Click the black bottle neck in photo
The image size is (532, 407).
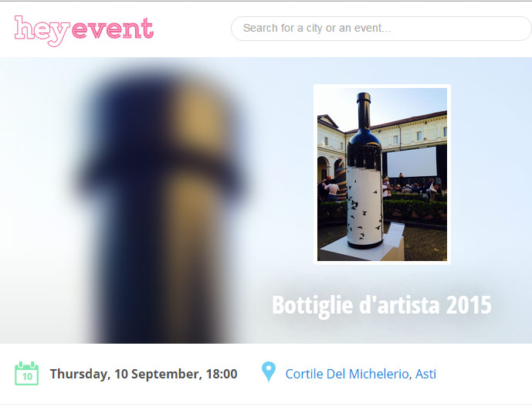pos(364,110)
